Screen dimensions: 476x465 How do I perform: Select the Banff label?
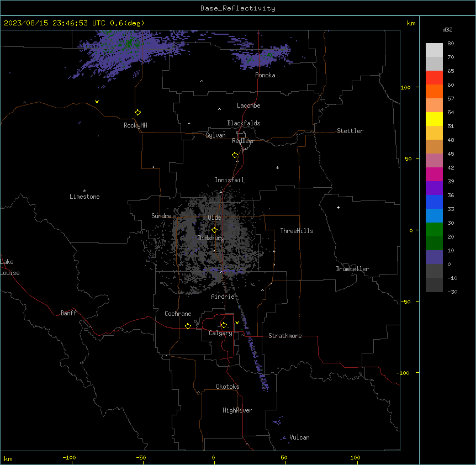(68, 313)
